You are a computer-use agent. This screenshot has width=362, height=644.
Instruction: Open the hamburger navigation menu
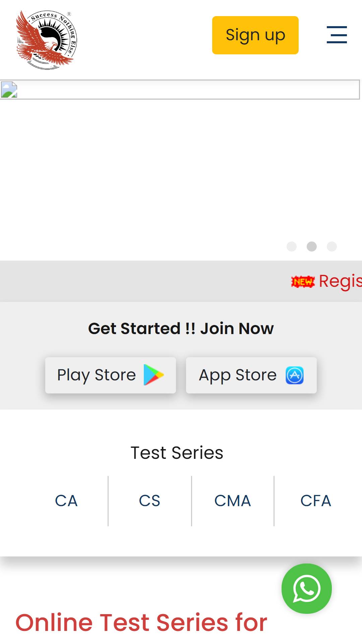pos(337,35)
